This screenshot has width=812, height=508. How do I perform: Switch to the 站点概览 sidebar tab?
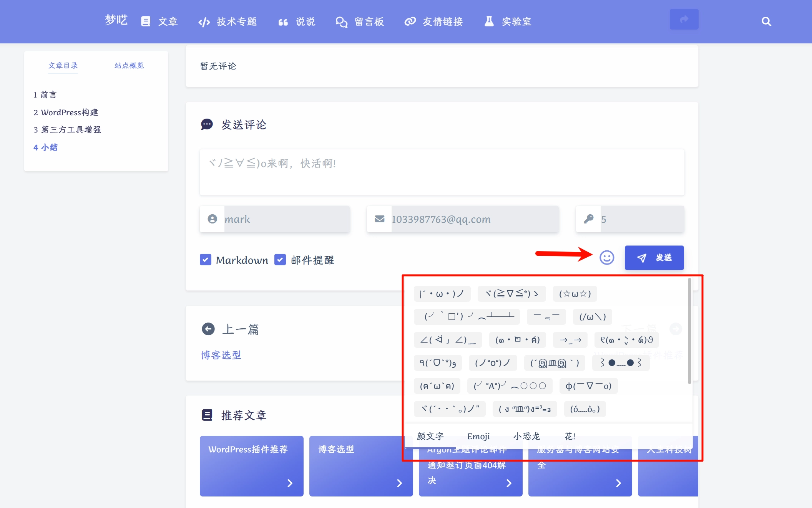tap(129, 65)
